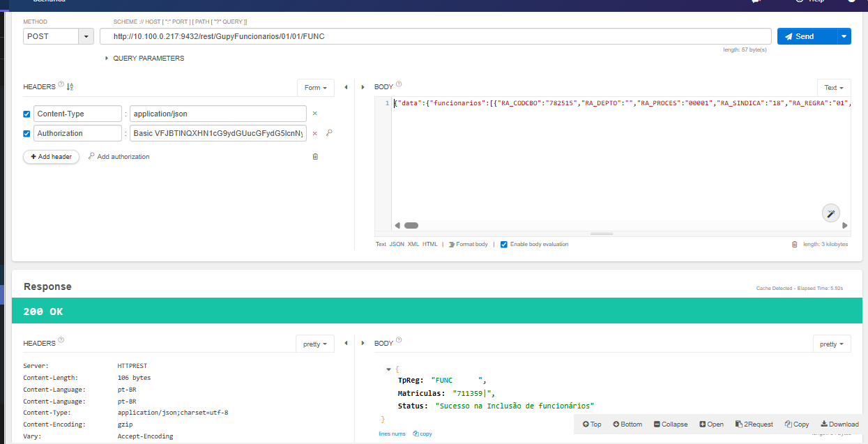Screen dimensions: 868x444
Task: Sort headers alphabetically with A-Z icon
Action: point(70,87)
